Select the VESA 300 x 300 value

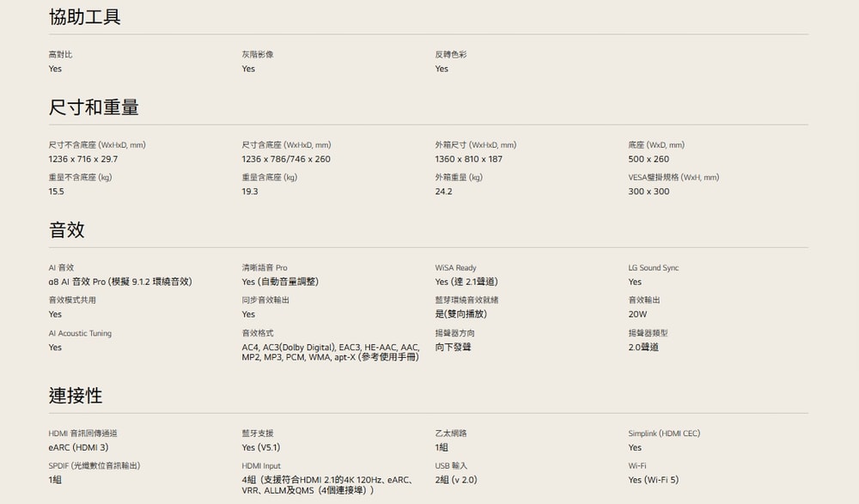pyautogui.click(x=649, y=191)
